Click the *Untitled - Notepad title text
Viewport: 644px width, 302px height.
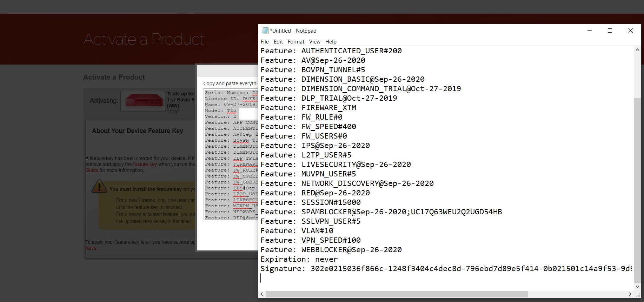[x=293, y=31]
